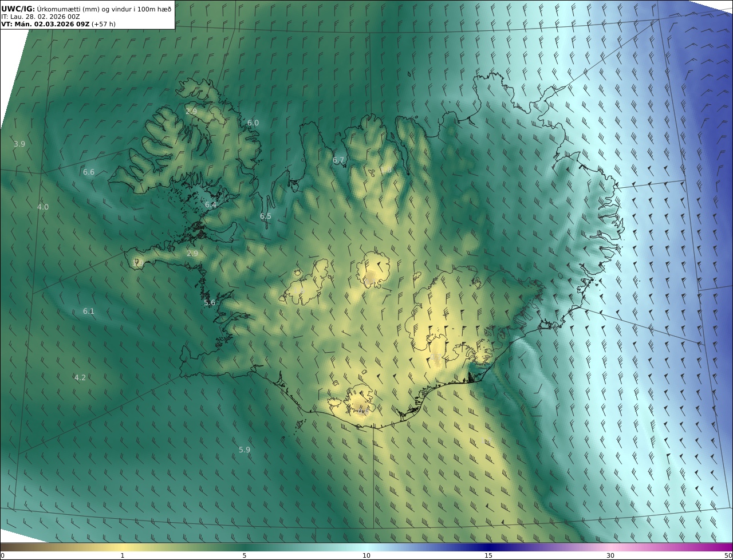This screenshot has height=560, width=733.
Task: Click the 2.9 label on Snæfellsnes peninsula
Action: (192, 254)
